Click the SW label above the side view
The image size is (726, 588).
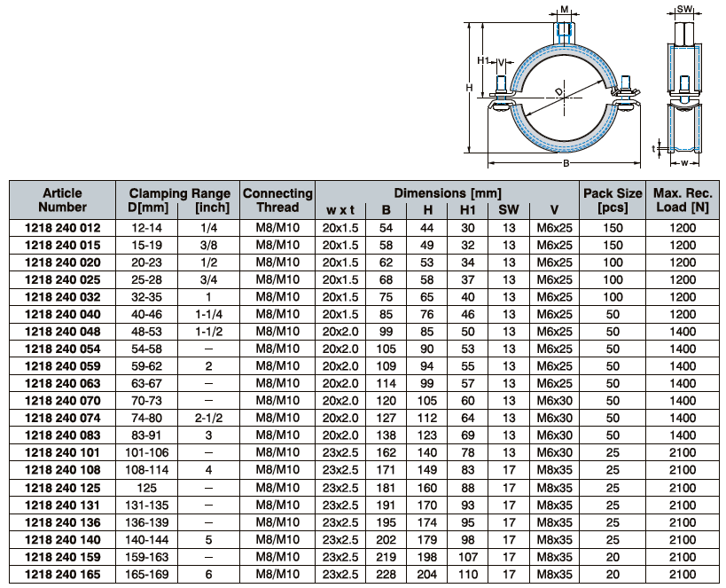pyautogui.click(x=684, y=10)
